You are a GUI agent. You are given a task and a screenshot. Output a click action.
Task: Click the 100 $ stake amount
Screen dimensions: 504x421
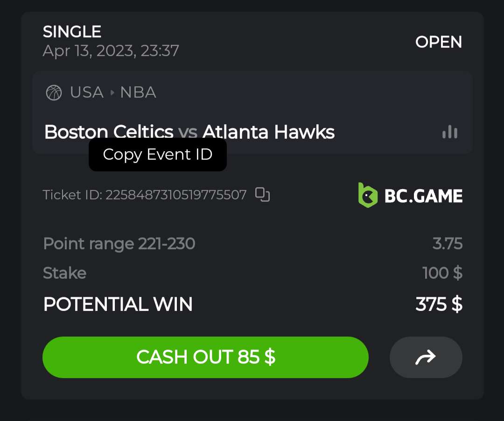[442, 273]
